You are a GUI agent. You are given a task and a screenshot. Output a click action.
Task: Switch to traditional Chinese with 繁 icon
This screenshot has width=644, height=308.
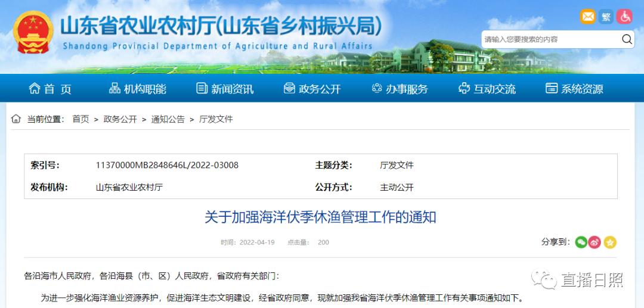coord(606,17)
